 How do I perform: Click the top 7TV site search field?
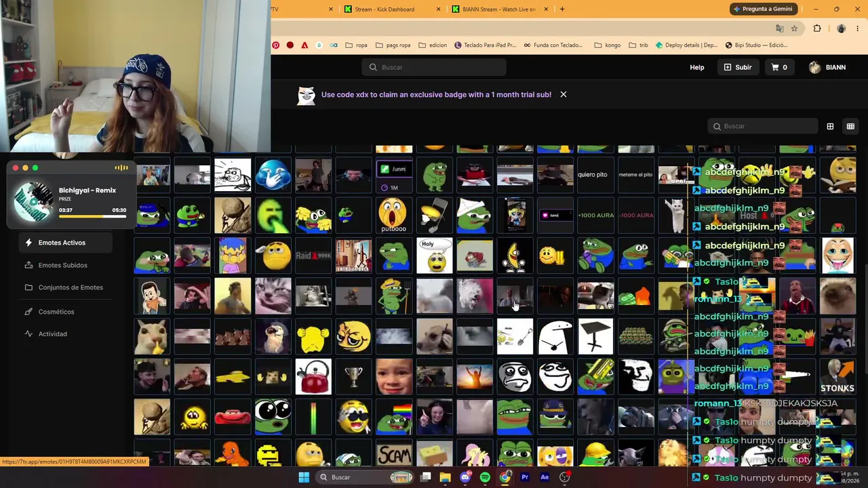click(x=434, y=67)
